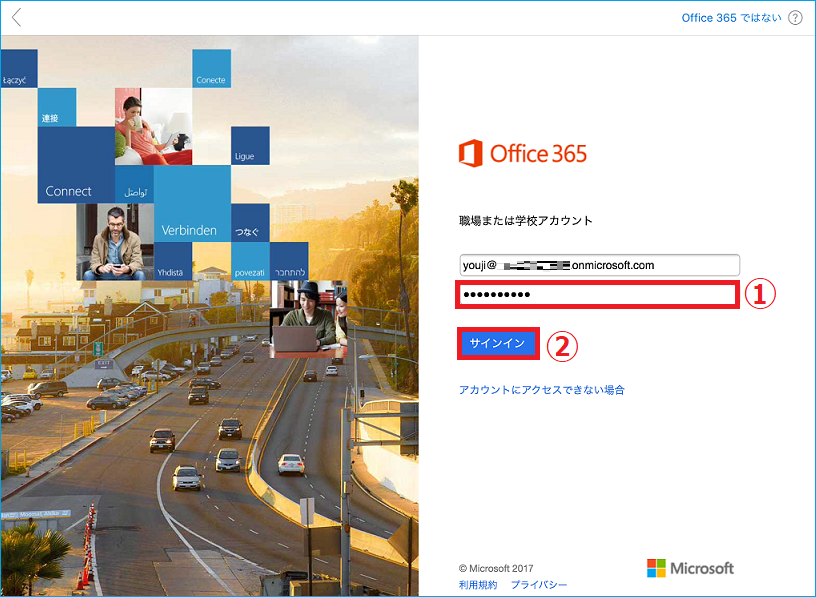816x597 pixels.
Task: Click the © Microsoft 2017 text
Action: pos(496,568)
